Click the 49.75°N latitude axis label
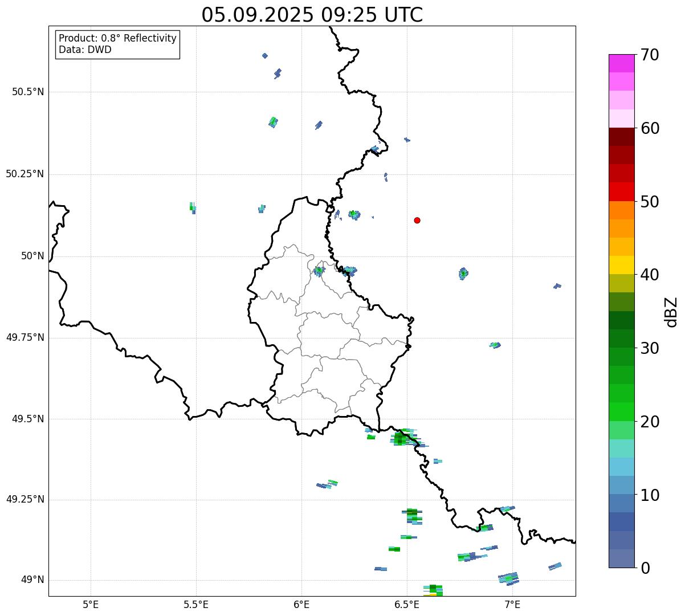The width and height of the screenshot is (685, 616). coord(25,337)
